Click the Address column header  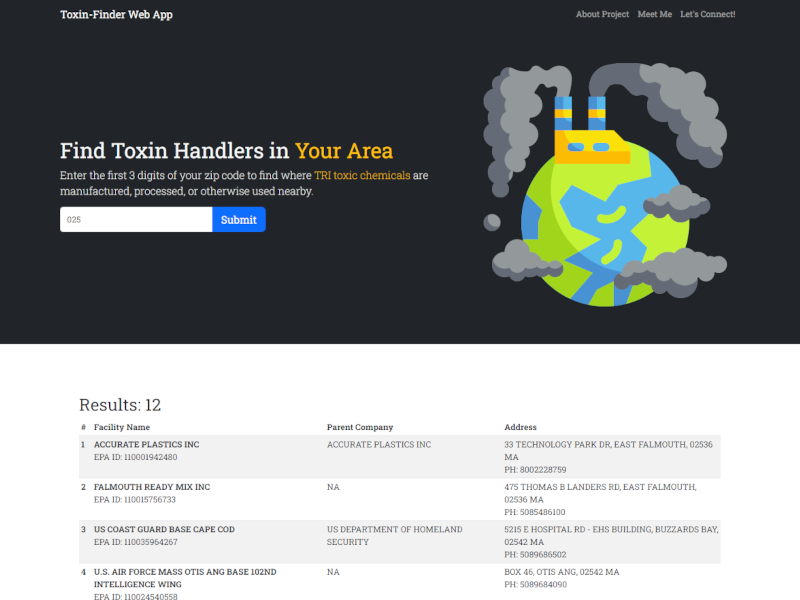point(520,427)
